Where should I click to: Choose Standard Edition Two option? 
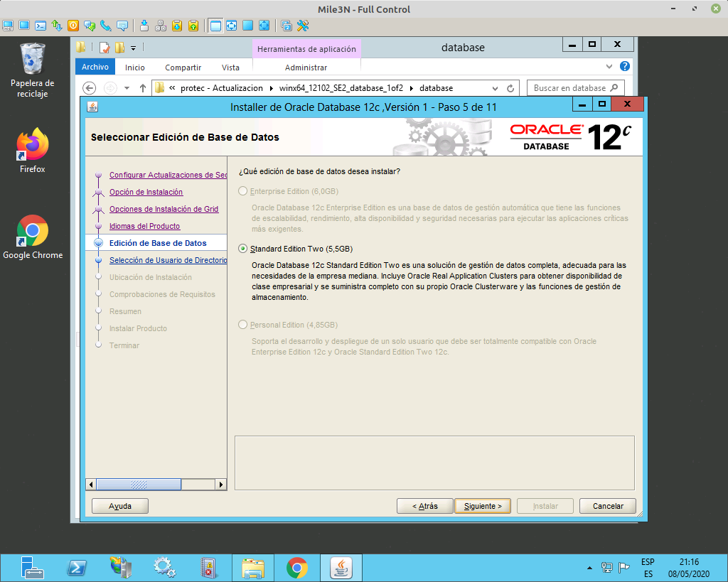242,249
